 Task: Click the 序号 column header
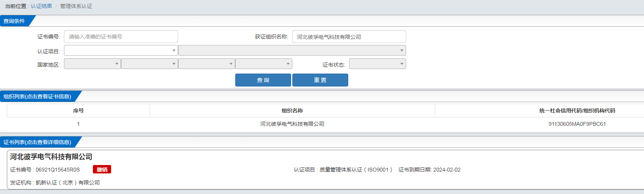pyautogui.click(x=78, y=111)
